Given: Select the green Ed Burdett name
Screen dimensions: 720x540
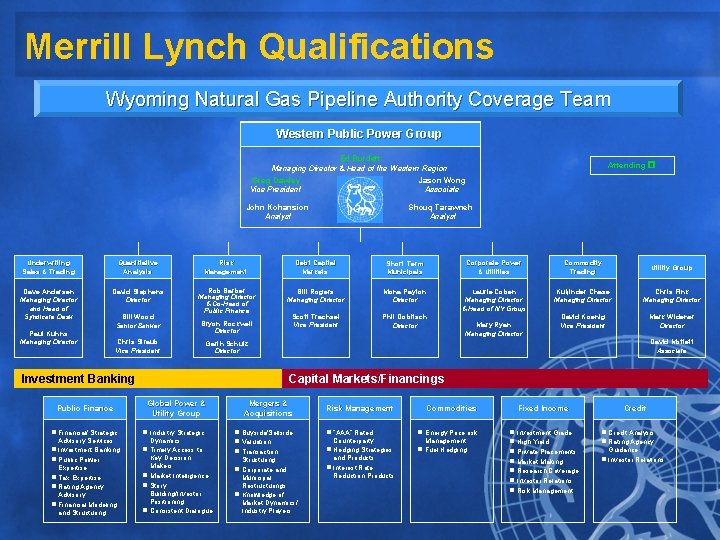Looking at the screenshot, I should pyautogui.click(x=360, y=158).
